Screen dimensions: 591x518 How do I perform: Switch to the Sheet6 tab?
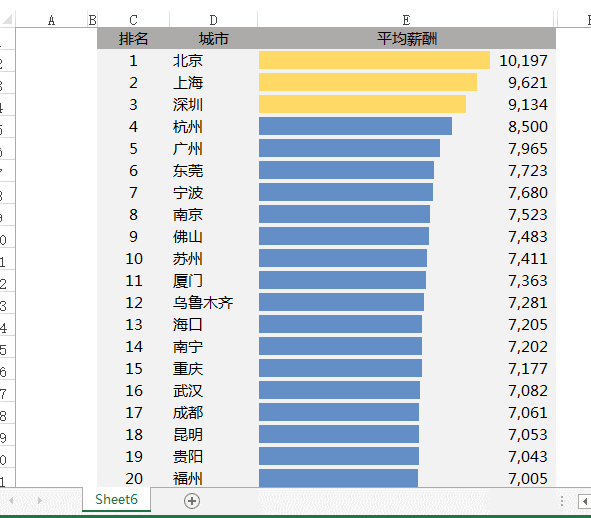pyautogui.click(x=116, y=499)
